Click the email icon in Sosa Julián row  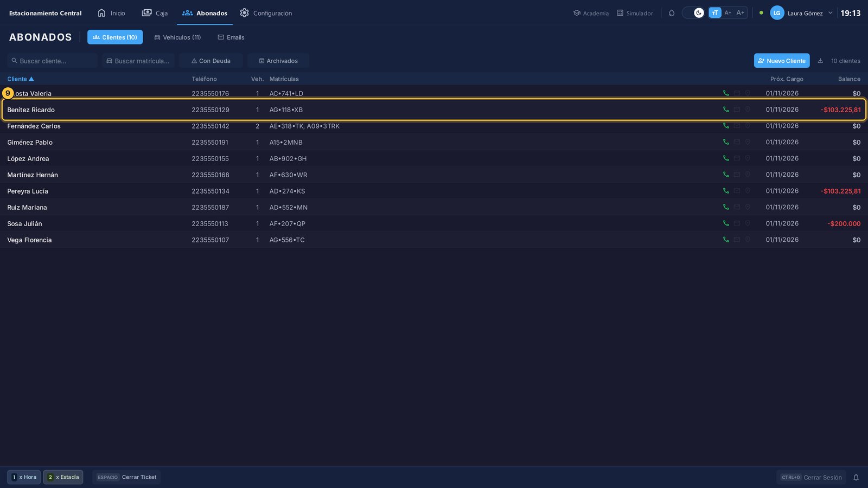click(x=737, y=223)
